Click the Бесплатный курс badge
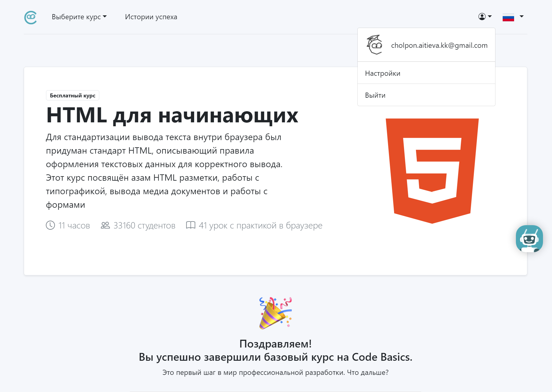The width and height of the screenshot is (552, 392). (x=72, y=95)
